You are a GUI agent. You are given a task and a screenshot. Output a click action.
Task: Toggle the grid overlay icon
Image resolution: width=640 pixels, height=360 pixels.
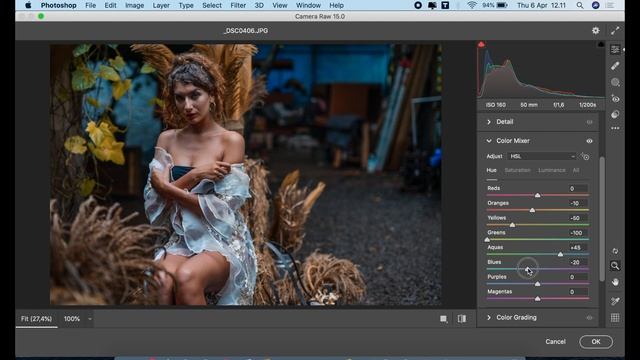click(615, 318)
